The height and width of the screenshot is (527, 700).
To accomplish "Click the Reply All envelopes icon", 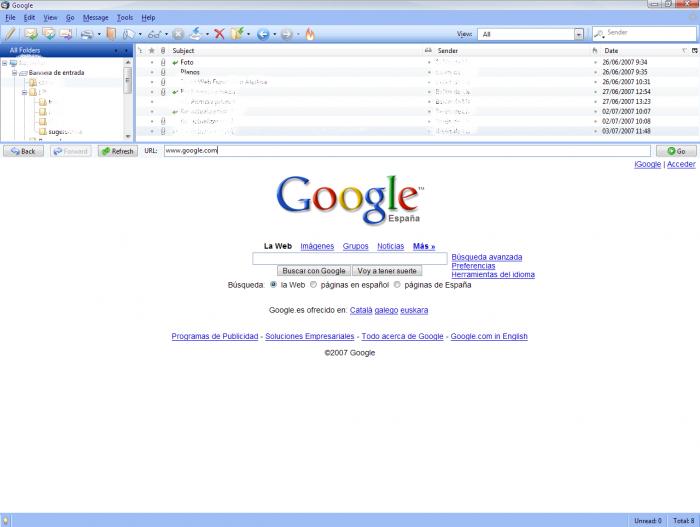I will (x=48, y=34).
